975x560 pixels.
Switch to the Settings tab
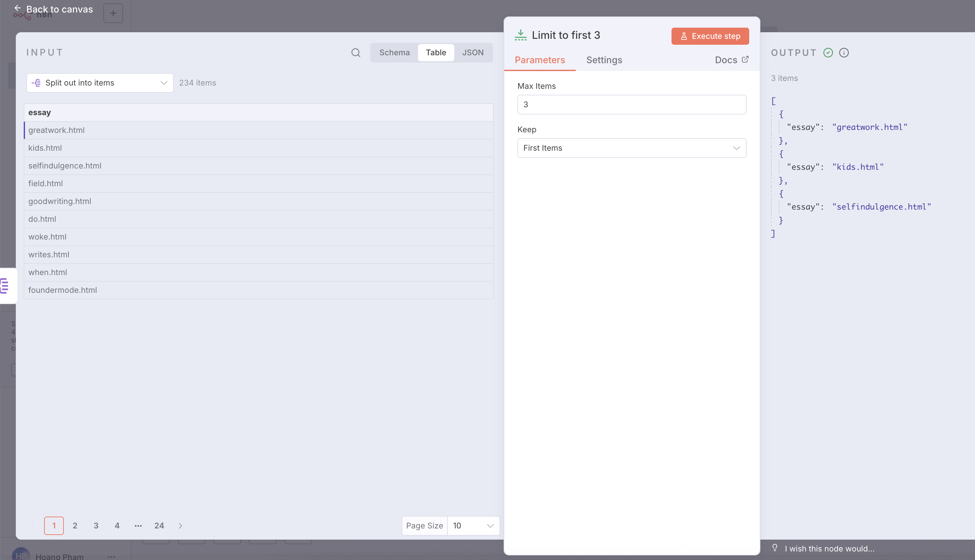pos(604,60)
